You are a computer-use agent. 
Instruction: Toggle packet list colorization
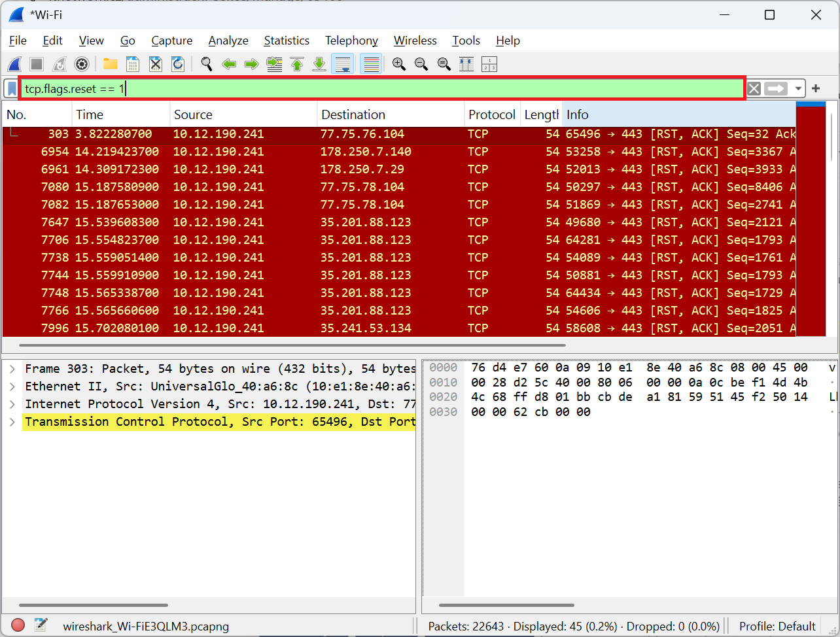[371, 63]
